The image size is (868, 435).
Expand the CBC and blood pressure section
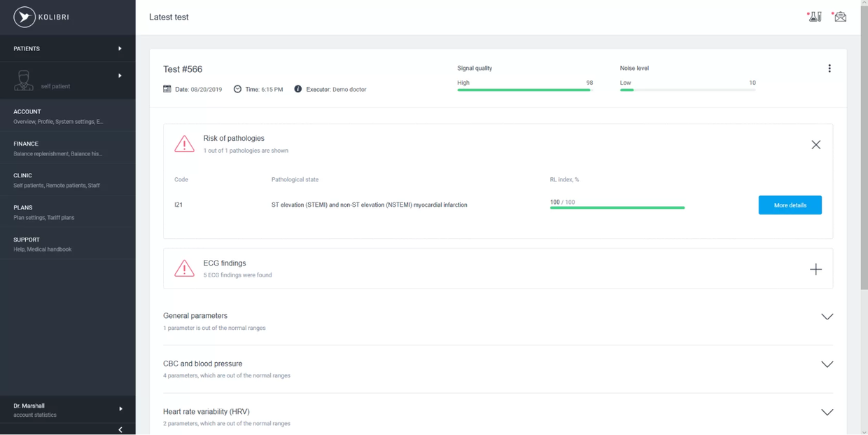827,364
